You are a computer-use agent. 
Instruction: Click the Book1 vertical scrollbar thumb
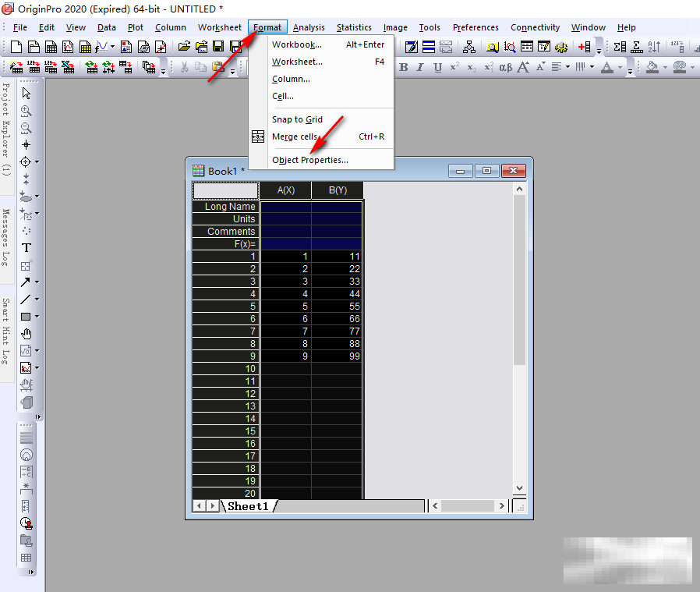click(x=519, y=280)
